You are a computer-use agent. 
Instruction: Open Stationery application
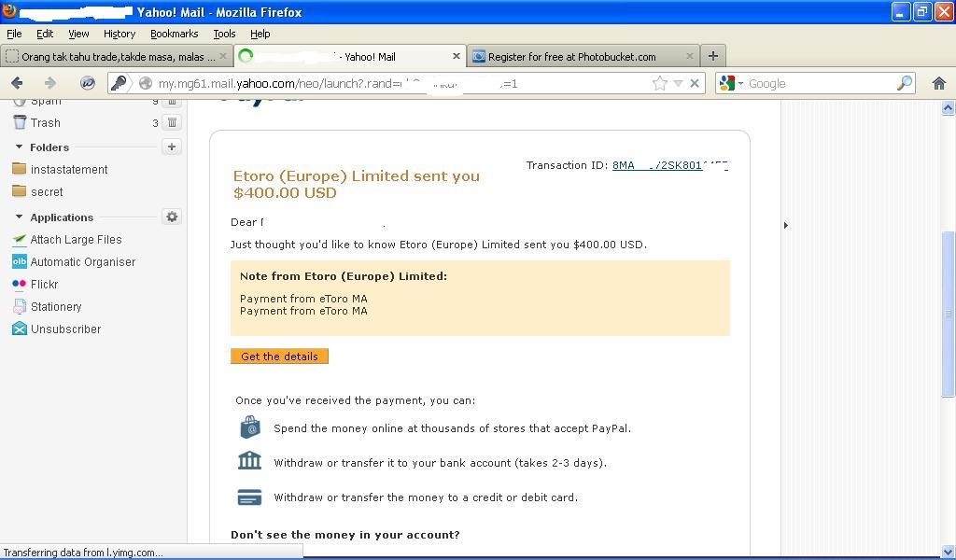(x=56, y=306)
